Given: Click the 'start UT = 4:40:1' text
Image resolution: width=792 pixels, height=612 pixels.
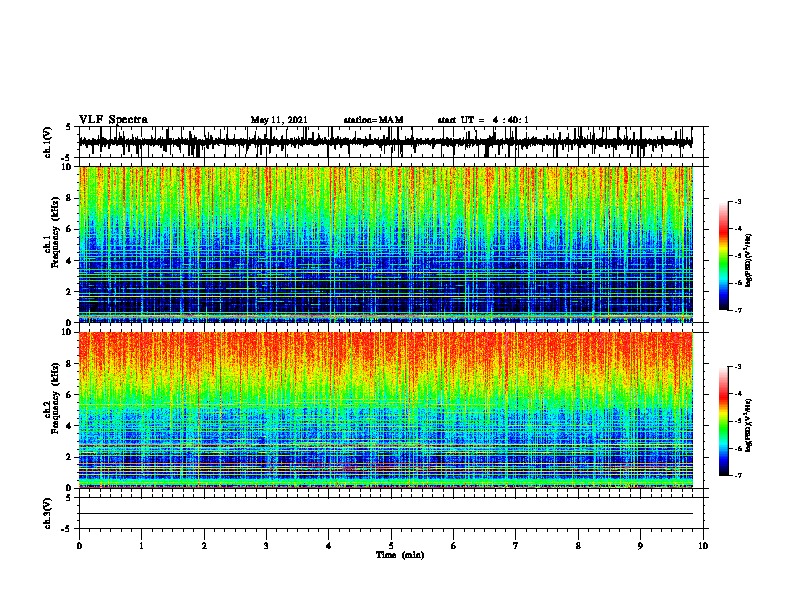Looking at the screenshot, I should click(483, 120).
